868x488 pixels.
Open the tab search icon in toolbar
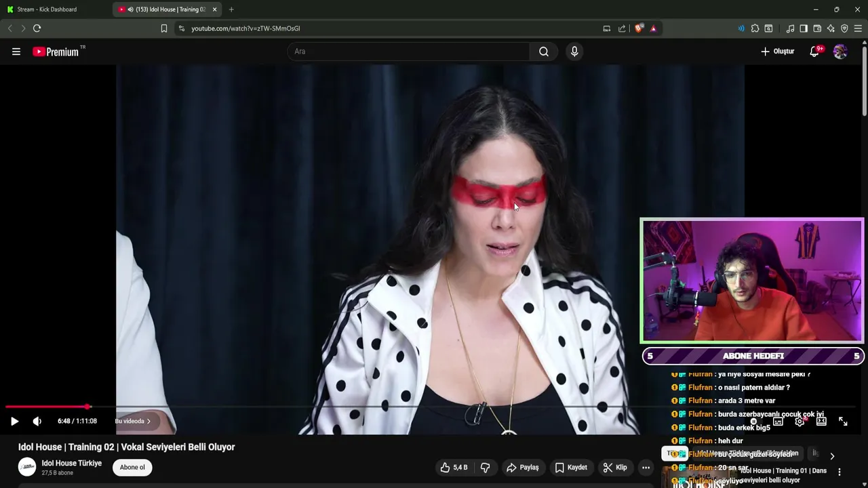pyautogui.click(x=768, y=28)
